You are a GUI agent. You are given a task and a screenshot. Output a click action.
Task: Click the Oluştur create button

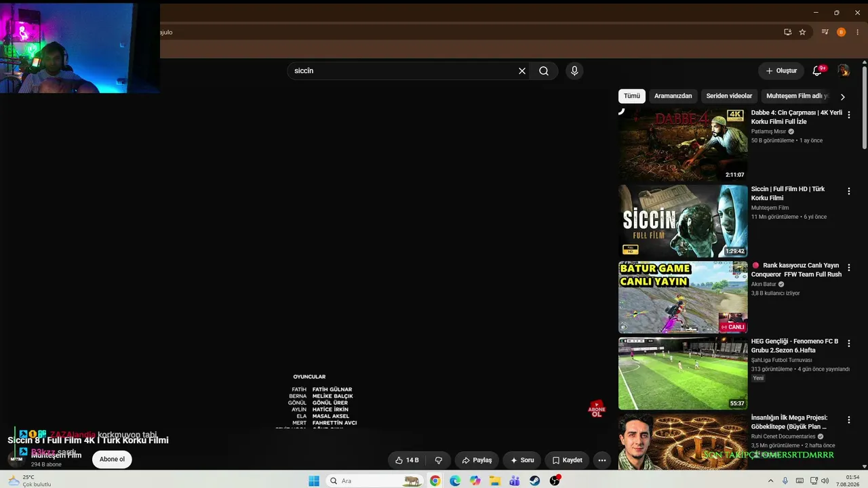tap(781, 70)
